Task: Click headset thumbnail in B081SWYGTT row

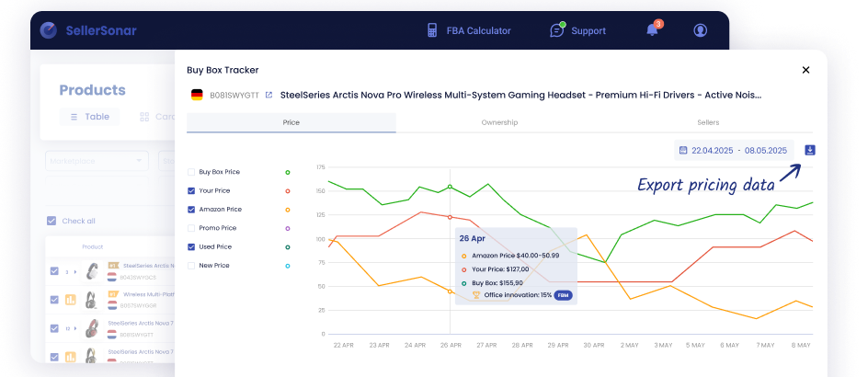Action: click(92, 328)
